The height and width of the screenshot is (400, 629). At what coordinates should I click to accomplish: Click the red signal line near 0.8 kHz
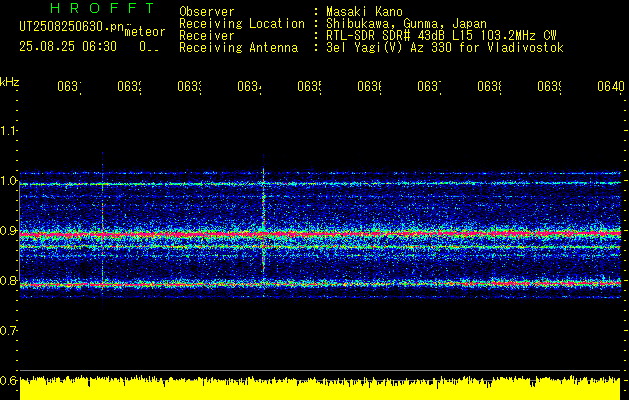click(320, 284)
